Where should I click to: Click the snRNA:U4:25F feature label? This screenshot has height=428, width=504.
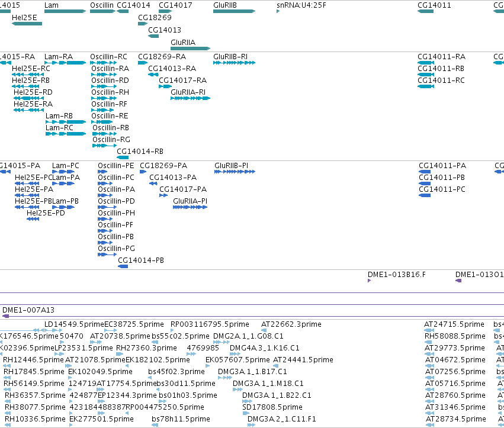[301, 5]
